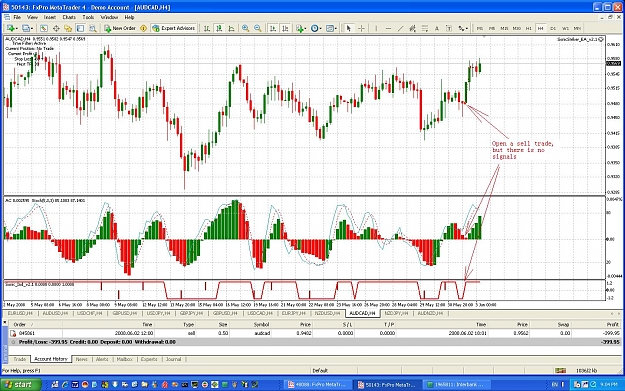Switch to M15 timeframe
The height and width of the screenshot is (391, 625).
click(x=504, y=28)
